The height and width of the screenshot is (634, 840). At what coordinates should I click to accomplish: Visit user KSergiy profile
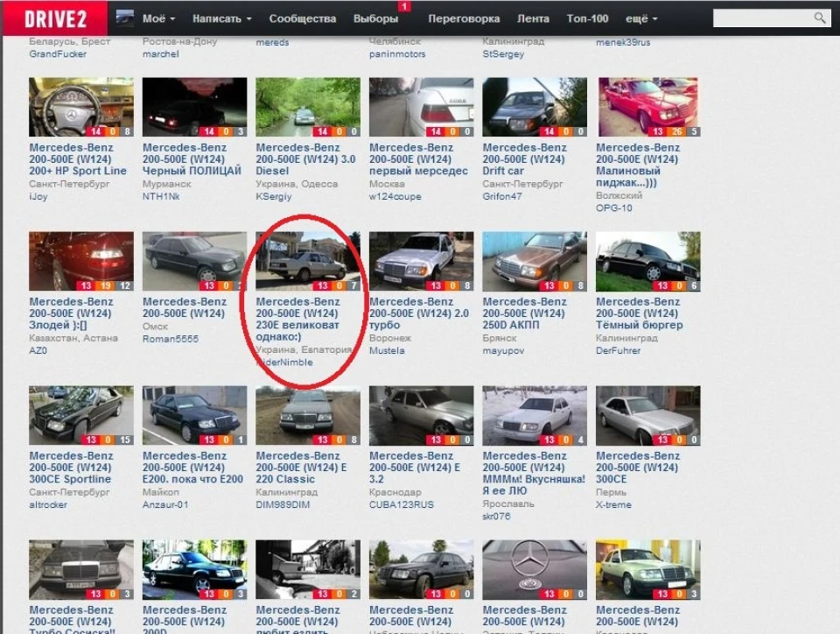pyautogui.click(x=274, y=197)
